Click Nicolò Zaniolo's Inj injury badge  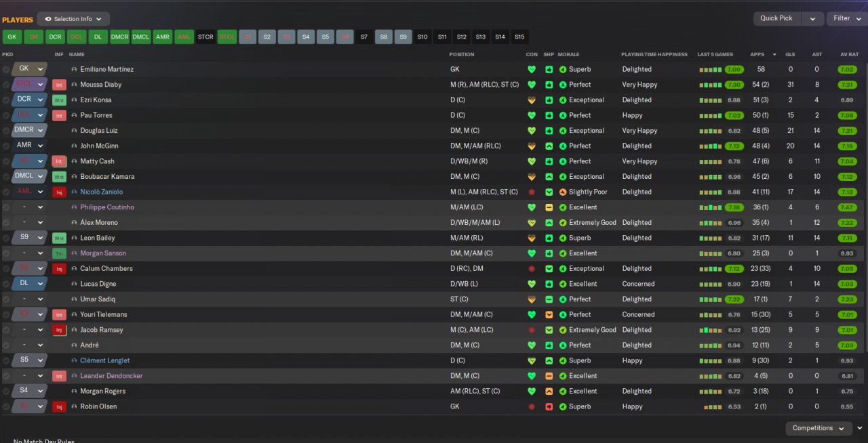point(60,192)
